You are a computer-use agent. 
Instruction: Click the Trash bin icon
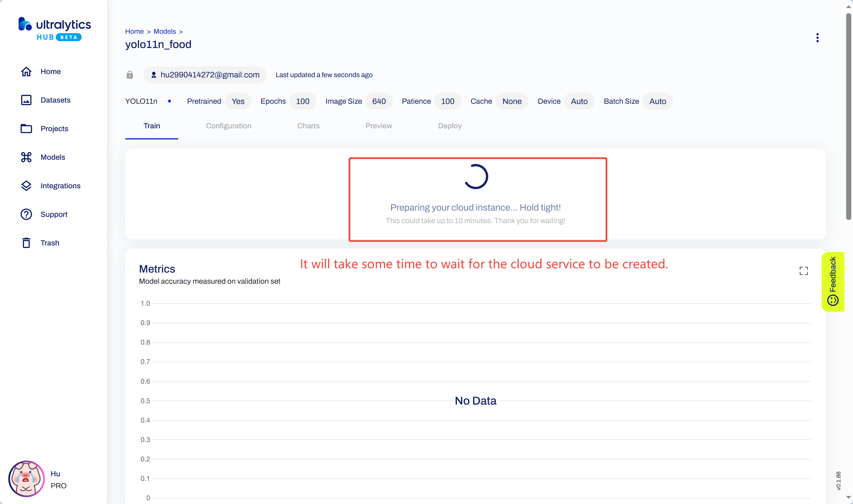pos(26,243)
